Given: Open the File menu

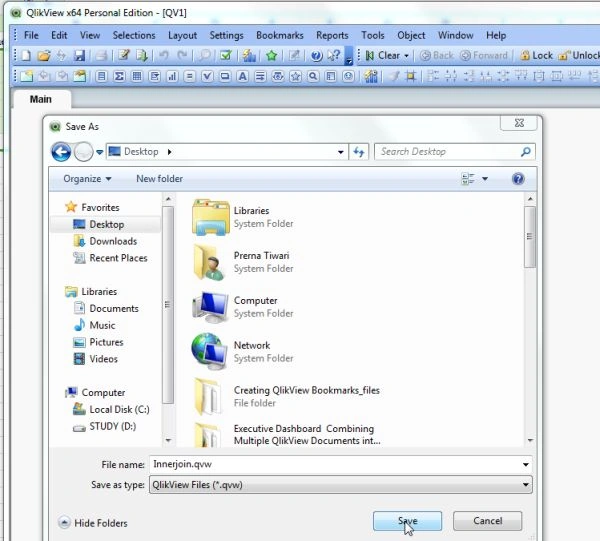Looking at the screenshot, I should (31, 35).
